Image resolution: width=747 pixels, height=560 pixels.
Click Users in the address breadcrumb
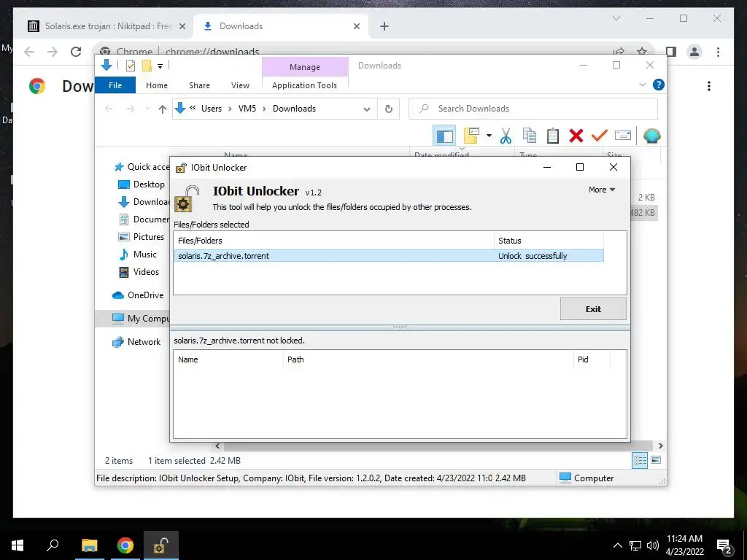click(212, 109)
